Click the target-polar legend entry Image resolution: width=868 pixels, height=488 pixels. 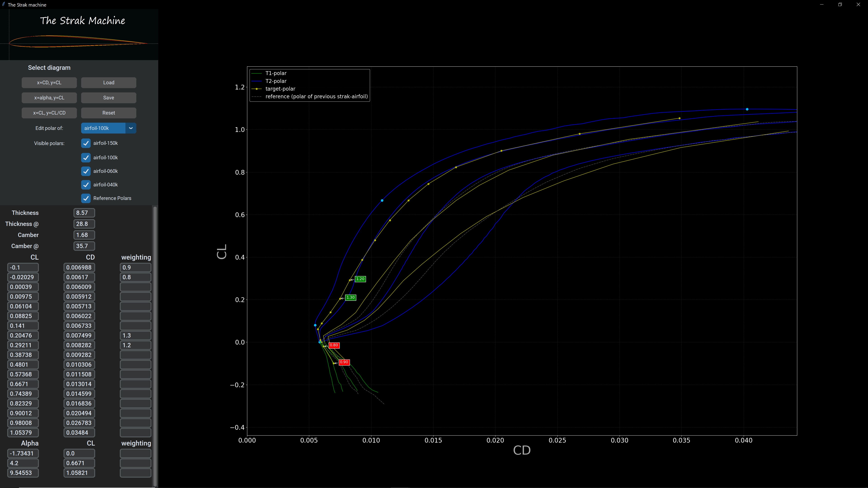pos(274,89)
